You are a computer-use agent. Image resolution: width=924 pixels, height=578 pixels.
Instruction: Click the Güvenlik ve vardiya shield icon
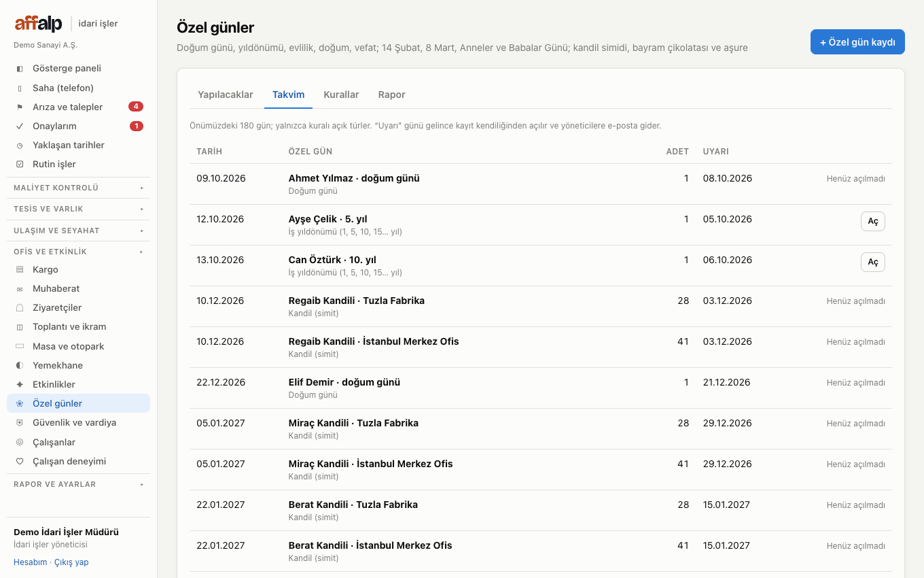point(20,422)
